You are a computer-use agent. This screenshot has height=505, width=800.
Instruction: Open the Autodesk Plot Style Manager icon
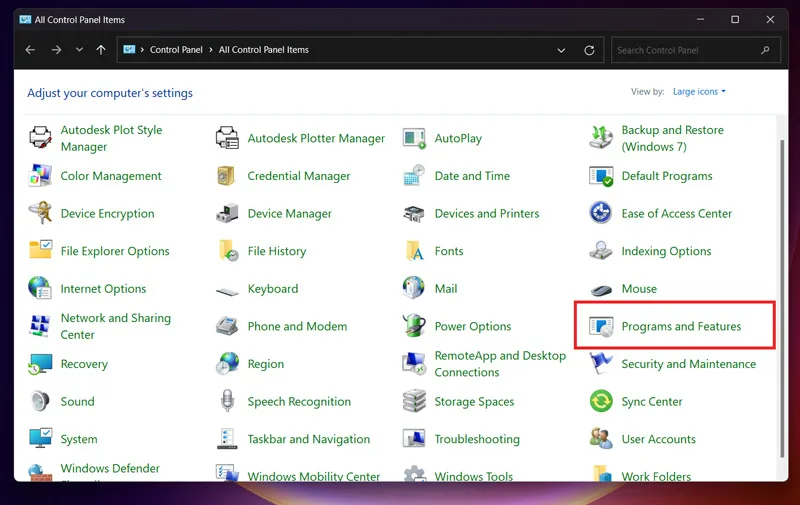pyautogui.click(x=40, y=138)
